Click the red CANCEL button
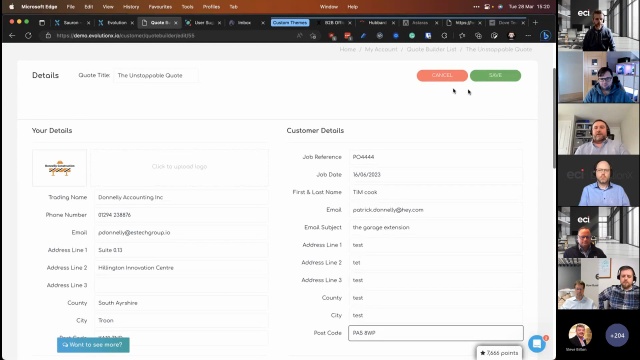 click(x=442, y=76)
